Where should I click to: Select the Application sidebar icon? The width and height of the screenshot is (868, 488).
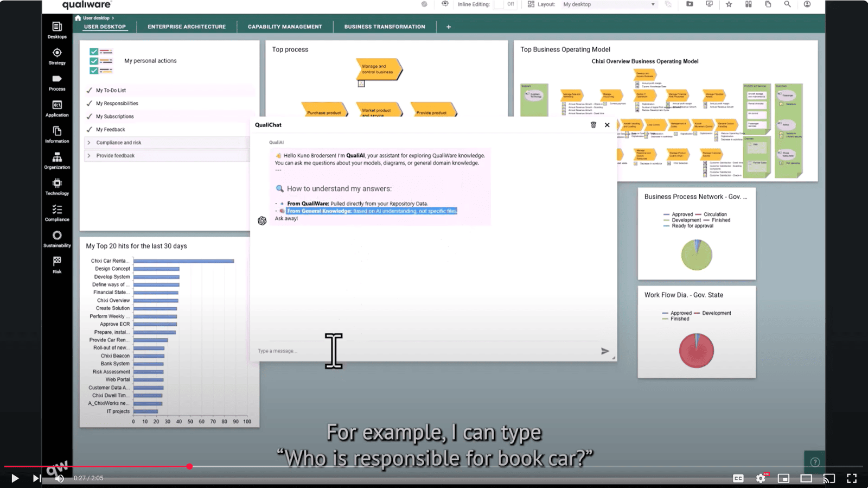click(57, 108)
